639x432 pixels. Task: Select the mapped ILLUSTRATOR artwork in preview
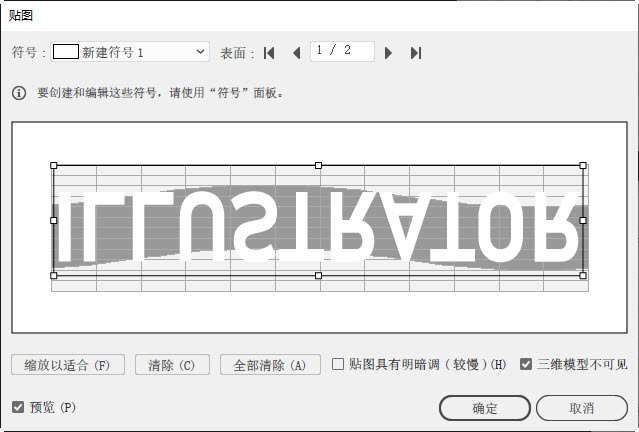pos(318,226)
